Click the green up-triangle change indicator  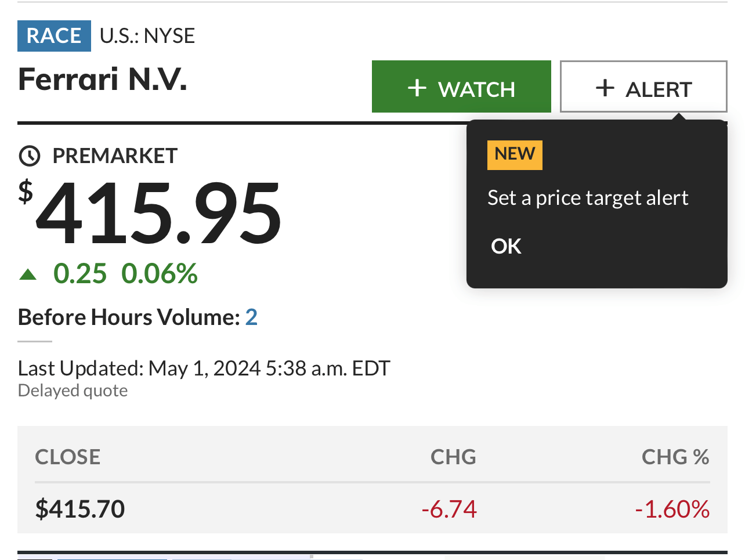(28, 274)
